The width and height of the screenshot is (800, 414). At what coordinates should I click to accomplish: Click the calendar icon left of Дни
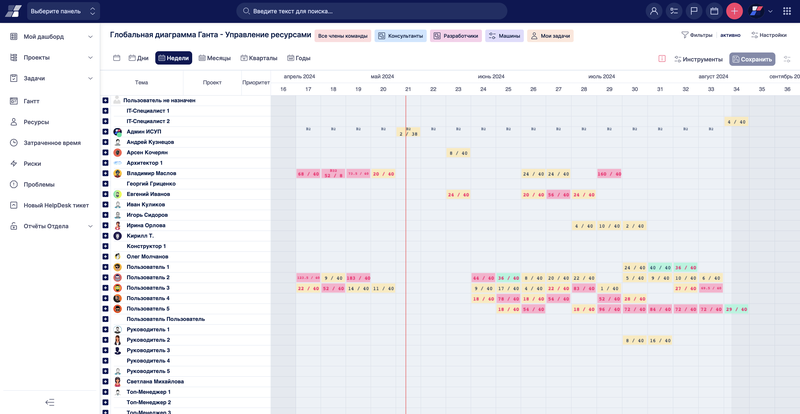117,58
